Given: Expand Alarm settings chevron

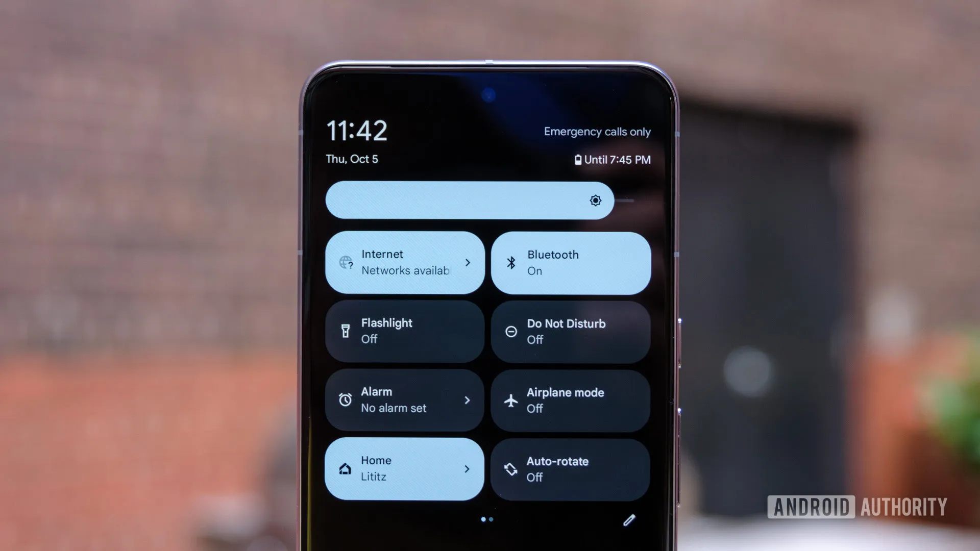Looking at the screenshot, I should pos(467,400).
